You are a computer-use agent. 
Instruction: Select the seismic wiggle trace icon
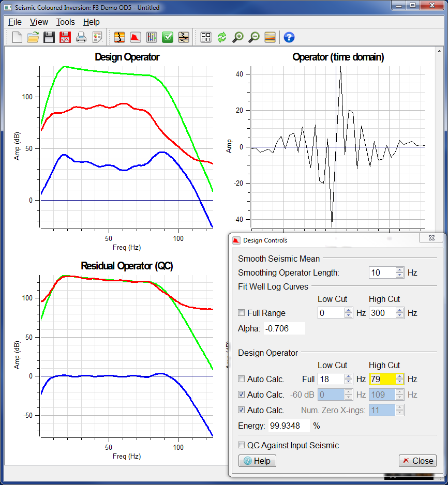point(184,37)
